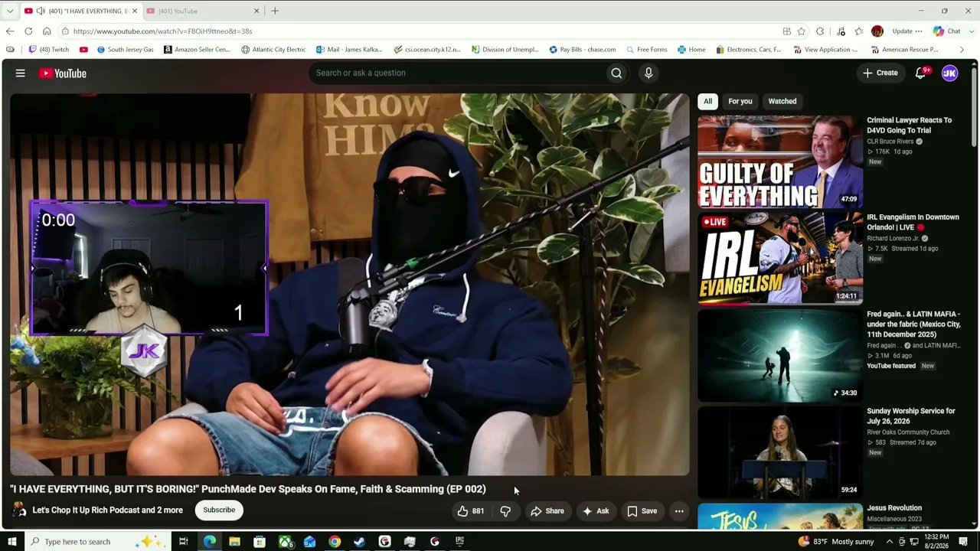Open the Windows notification center icon
The width and height of the screenshot is (980, 551).
coord(963,542)
